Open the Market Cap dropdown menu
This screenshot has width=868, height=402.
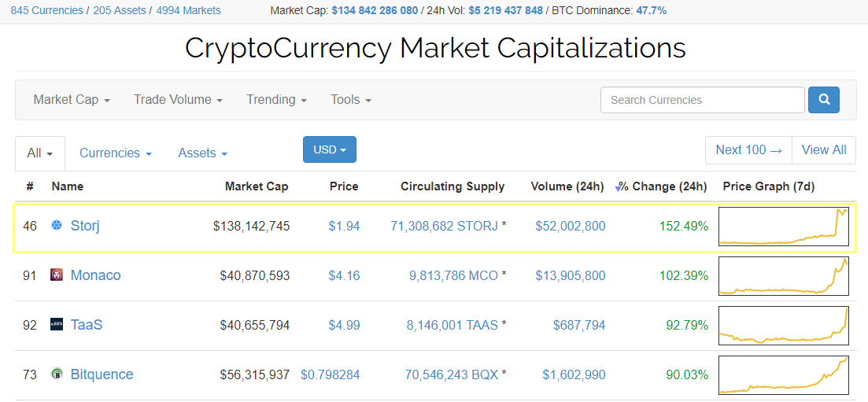tap(72, 100)
